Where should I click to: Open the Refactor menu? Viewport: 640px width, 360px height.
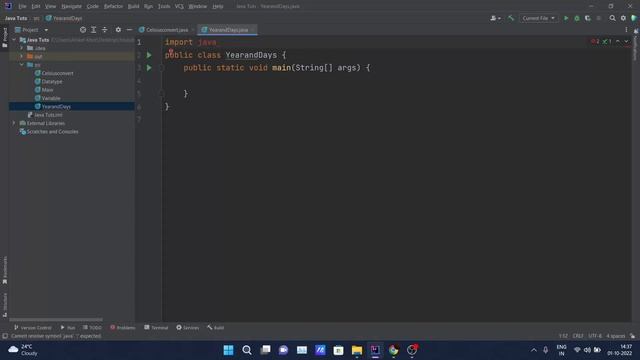[x=113, y=6]
